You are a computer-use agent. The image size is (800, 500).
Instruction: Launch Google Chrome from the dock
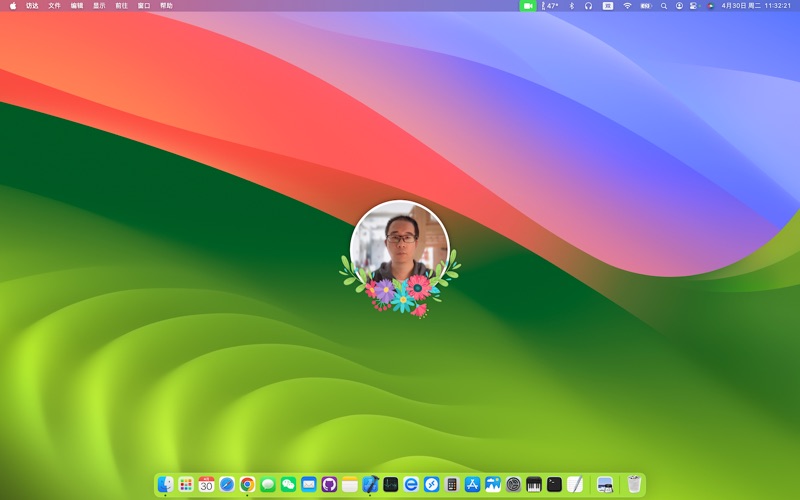[247, 484]
